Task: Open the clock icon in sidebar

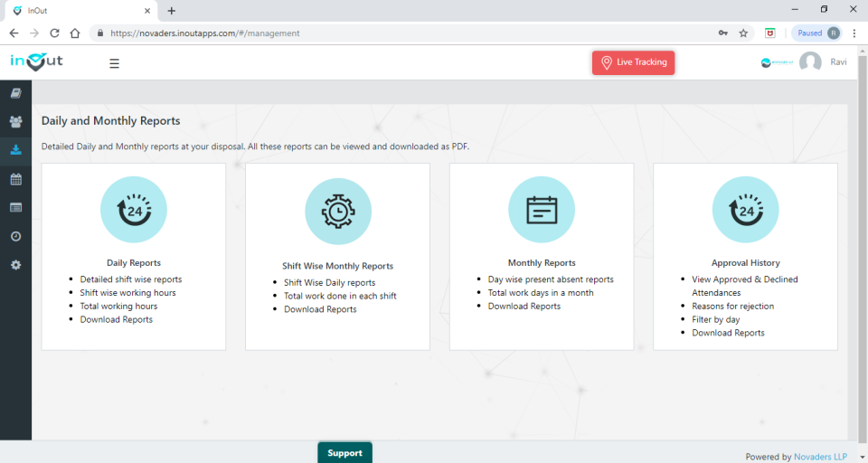Action: 16,237
